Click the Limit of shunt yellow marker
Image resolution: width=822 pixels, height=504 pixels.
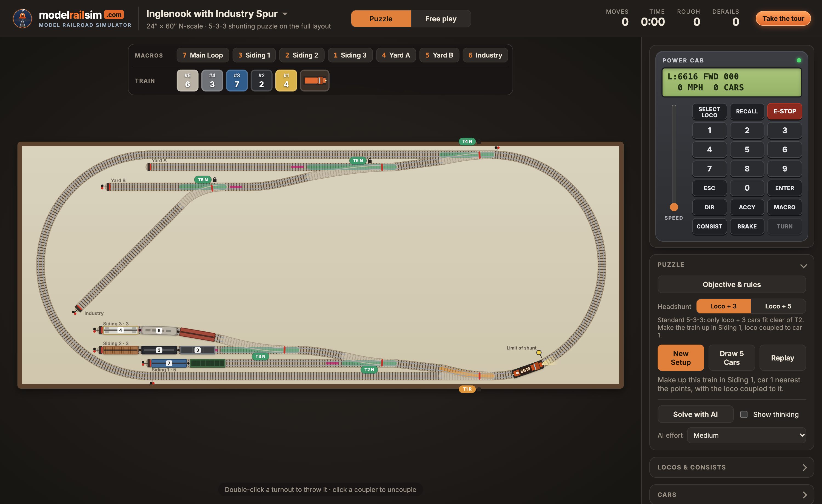coord(539,353)
